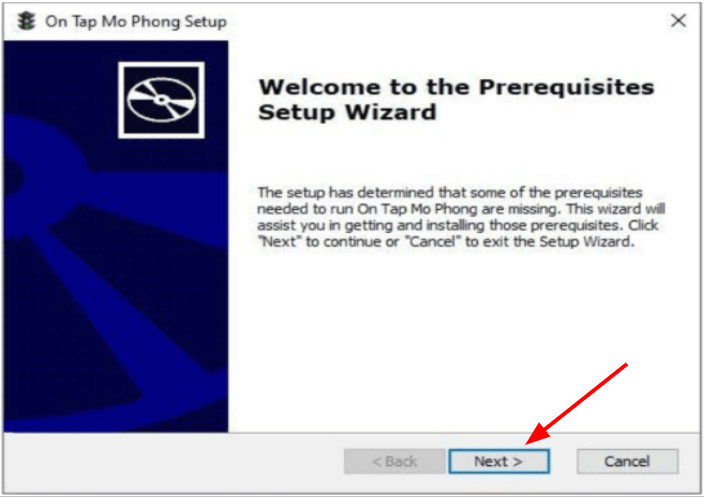The width and height of the screenshot is (704, 498).
Task: Click the greyed-out Back button
Action: pos(395,461)
